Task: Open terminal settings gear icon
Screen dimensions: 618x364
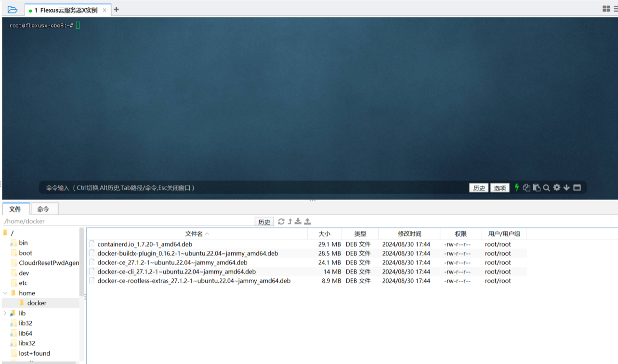Action: click(x=557, y=187)
